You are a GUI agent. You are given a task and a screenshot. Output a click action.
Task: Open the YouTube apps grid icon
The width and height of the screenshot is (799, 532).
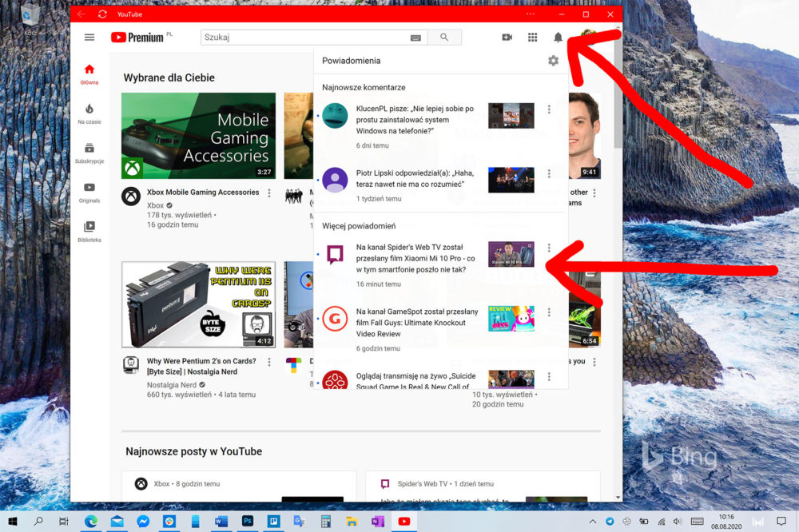(532, 38)
